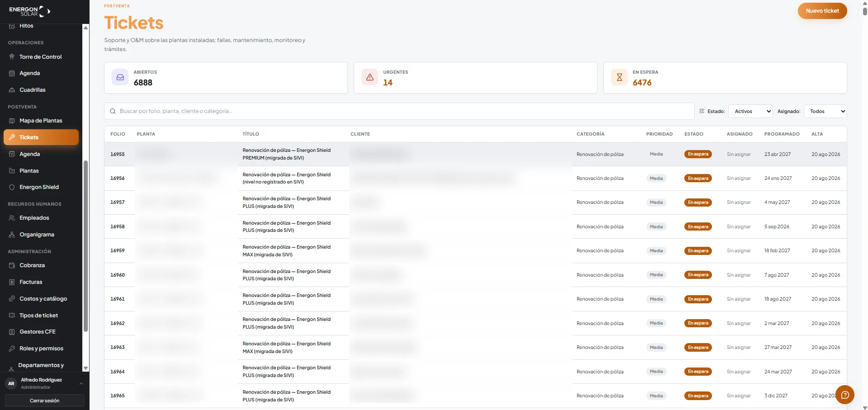Image resolution: width=868 pixels, height=410 pixels.
Task: Open the Estado dropdown showing Activos
Action: pos(750,111)
